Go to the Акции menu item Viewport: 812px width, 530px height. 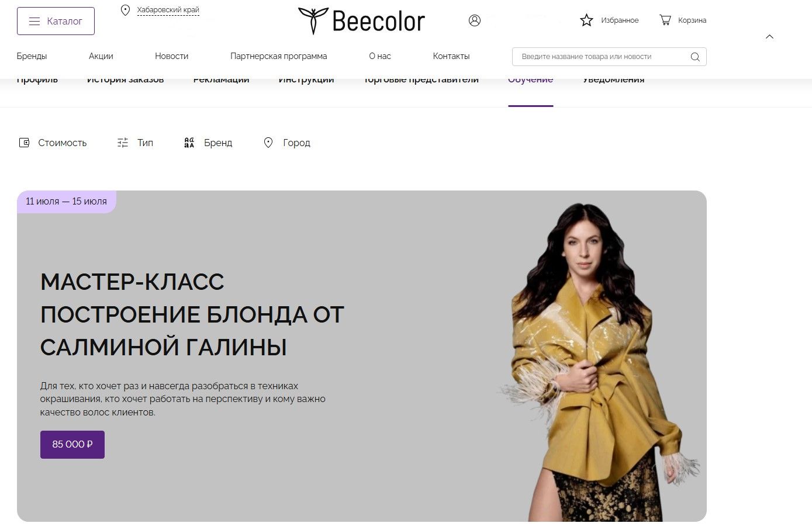(x=101, y=56)
